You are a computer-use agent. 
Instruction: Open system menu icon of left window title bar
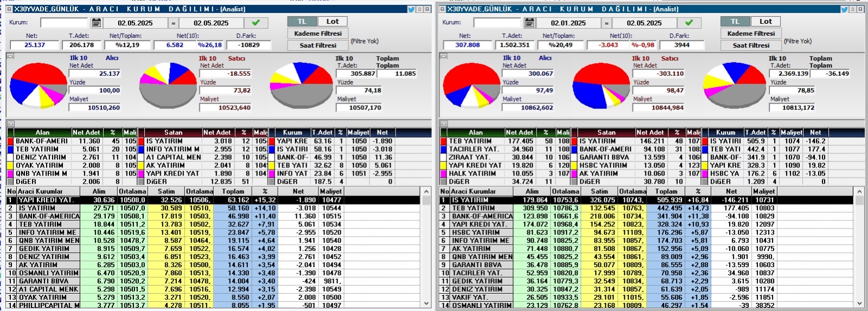tap(9, 9)
